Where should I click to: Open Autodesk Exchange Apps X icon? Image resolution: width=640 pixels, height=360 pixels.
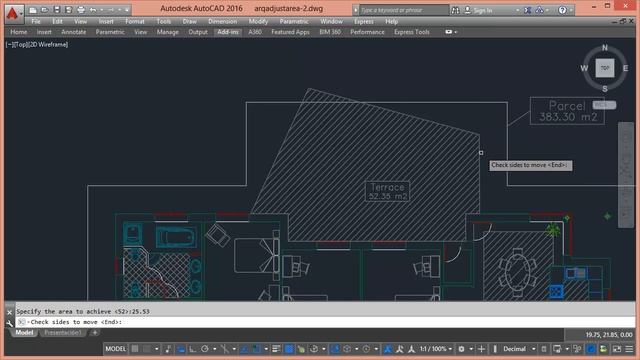click(x=528, y=10)
